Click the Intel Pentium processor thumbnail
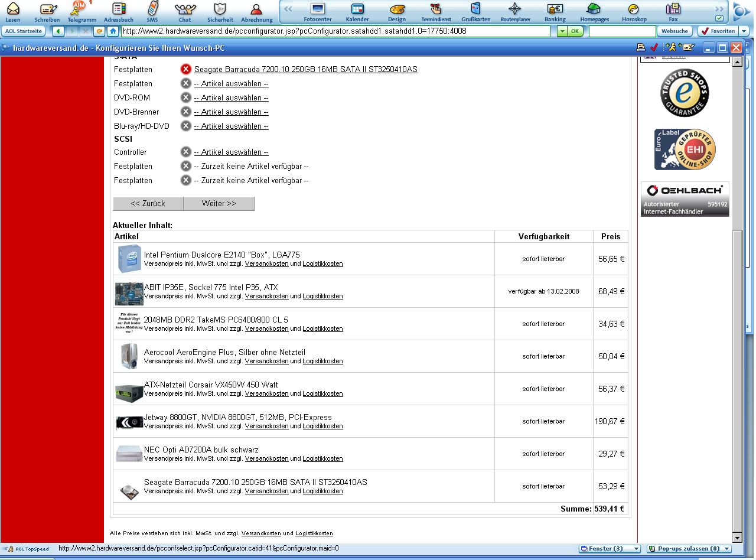This screenshot has height=560, width=756. [x=129, y=259]
